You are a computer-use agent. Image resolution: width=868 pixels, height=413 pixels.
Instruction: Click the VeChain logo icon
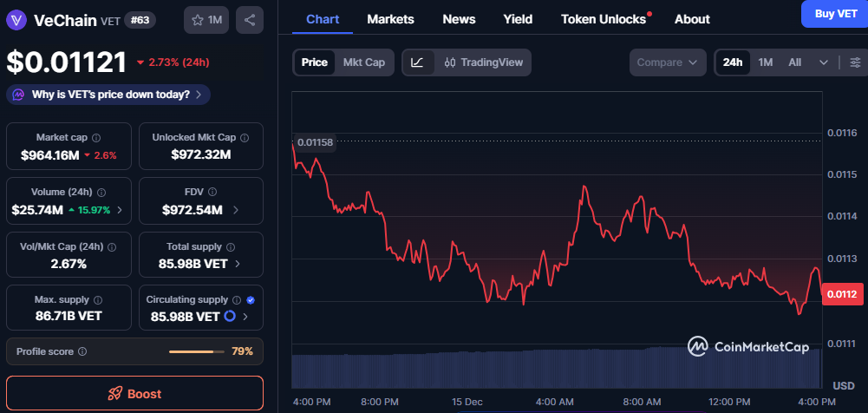[16, 20]
